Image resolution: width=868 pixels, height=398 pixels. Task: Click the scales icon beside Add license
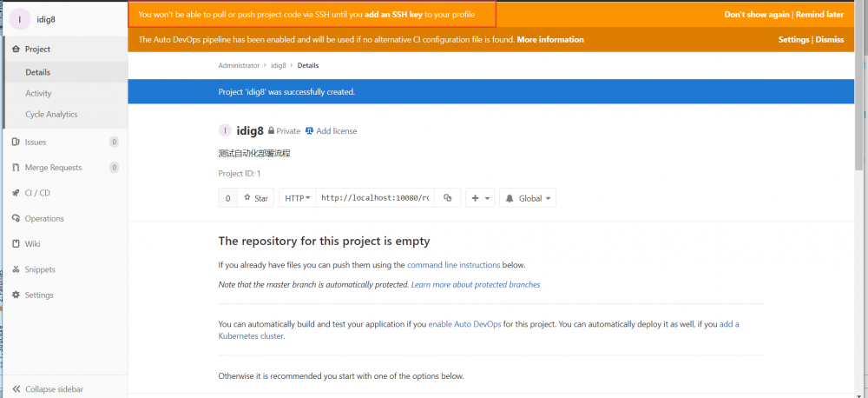tap(310, 131)
